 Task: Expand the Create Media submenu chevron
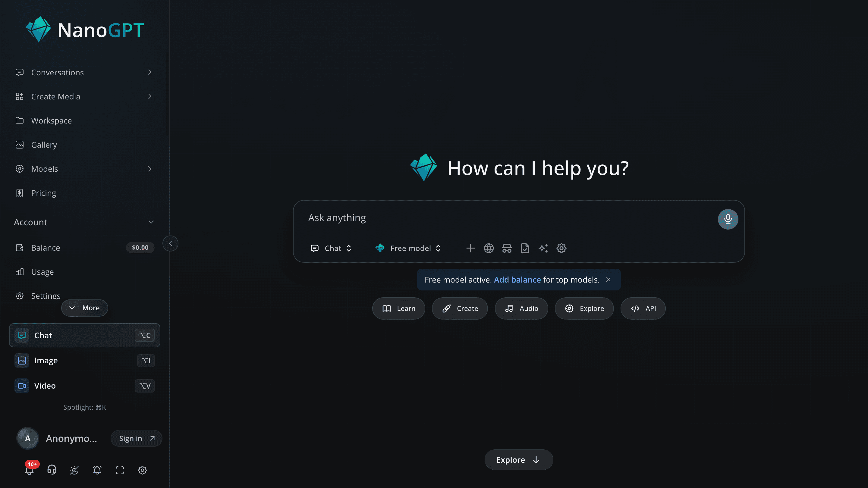tap(149, 96)
